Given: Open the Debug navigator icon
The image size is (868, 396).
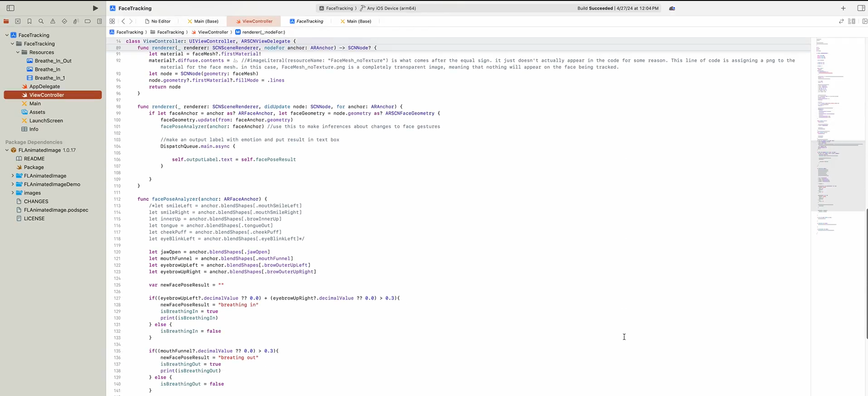Looking at the screenshot, I should (76, 21).
